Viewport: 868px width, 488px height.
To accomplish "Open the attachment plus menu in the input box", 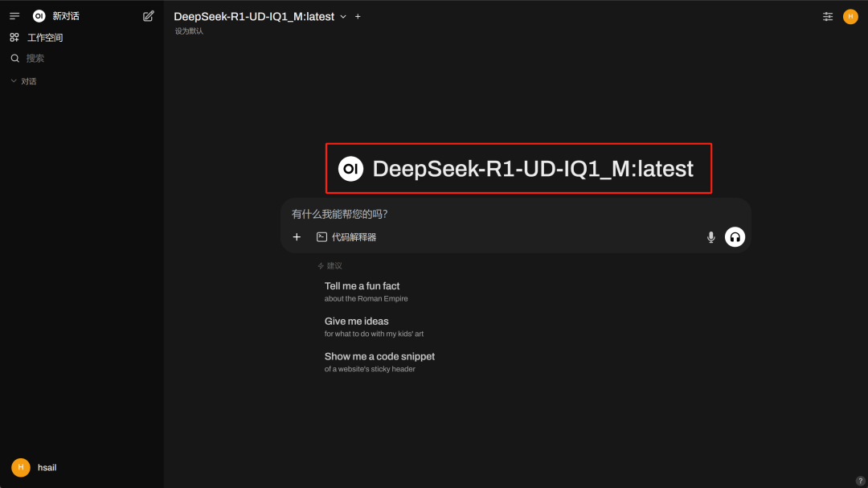I will coord(297,237).
